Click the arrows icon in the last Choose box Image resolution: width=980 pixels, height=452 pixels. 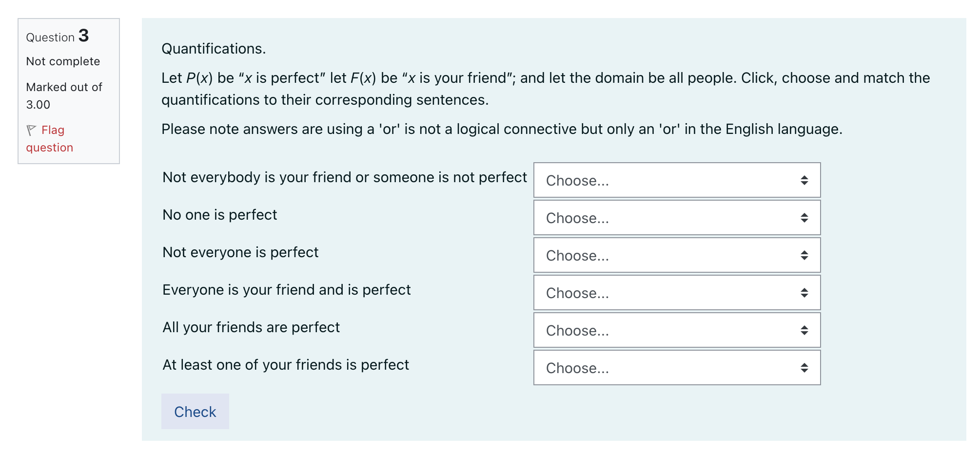pyautogui.click(x=804, y=368)
